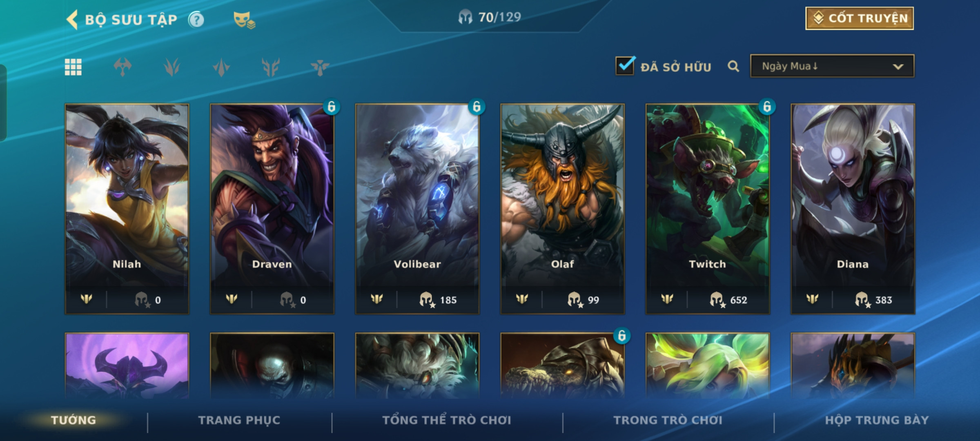Image resolution: width=980 pixels, height=441 pixels.
Task: Uncheck the Đã Sở Hữu checkbox
Action: click(x=625, y=66)
